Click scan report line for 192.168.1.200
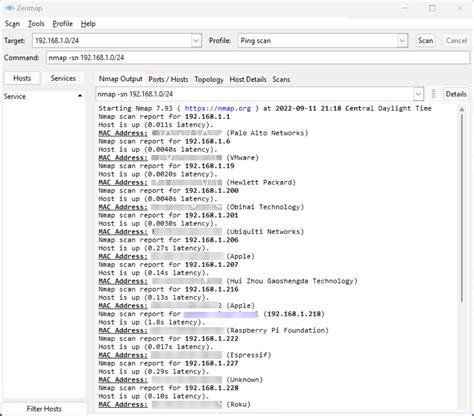 (168, 191)
